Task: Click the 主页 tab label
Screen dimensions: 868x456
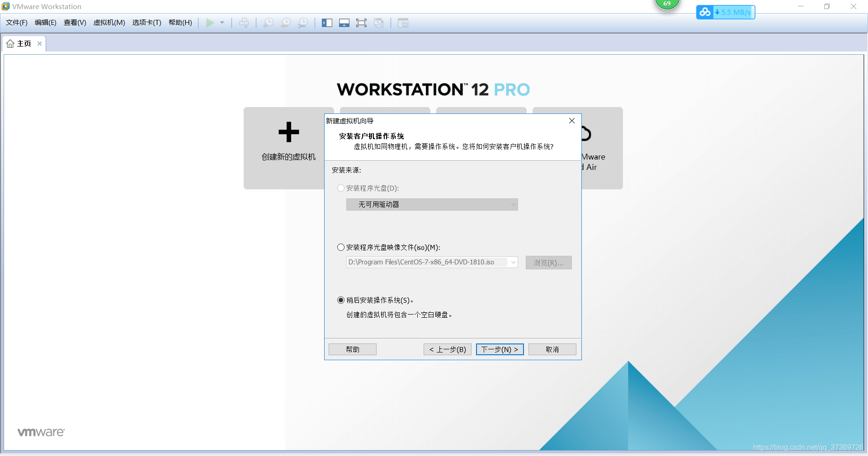Action: pos(24,44)
